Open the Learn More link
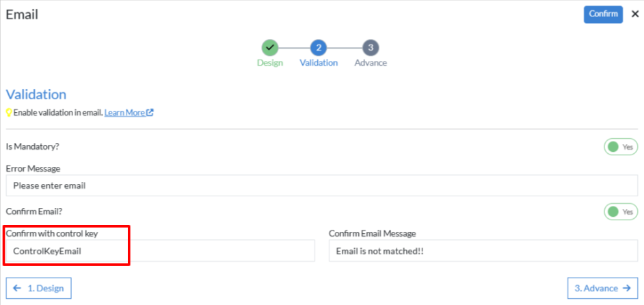 point(124,113)
